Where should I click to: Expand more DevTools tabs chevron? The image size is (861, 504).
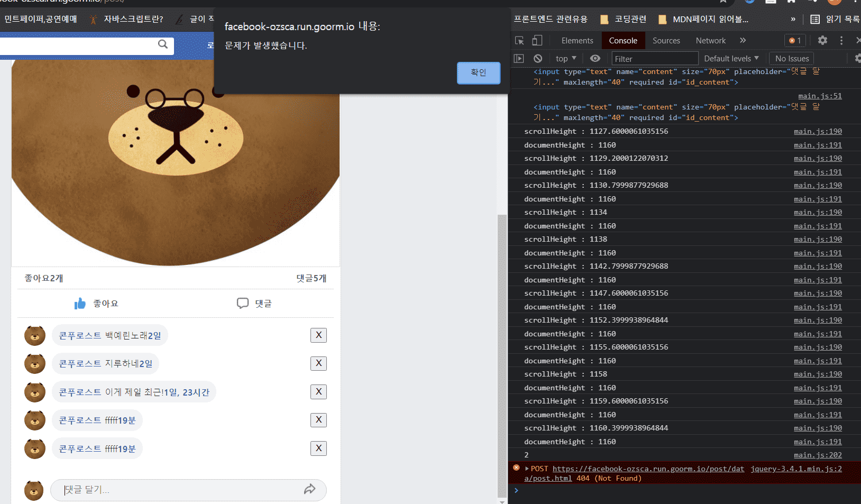point(743,40)
